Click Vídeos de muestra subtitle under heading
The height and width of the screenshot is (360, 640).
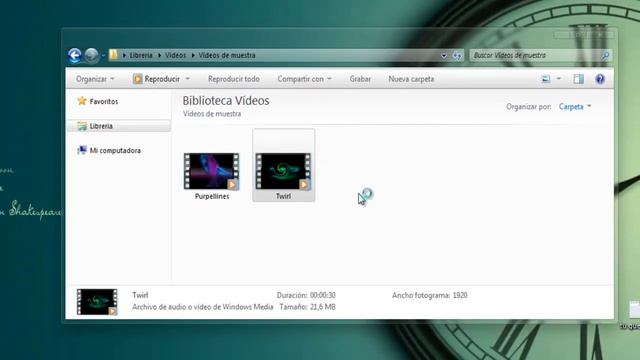pos(212,114)
